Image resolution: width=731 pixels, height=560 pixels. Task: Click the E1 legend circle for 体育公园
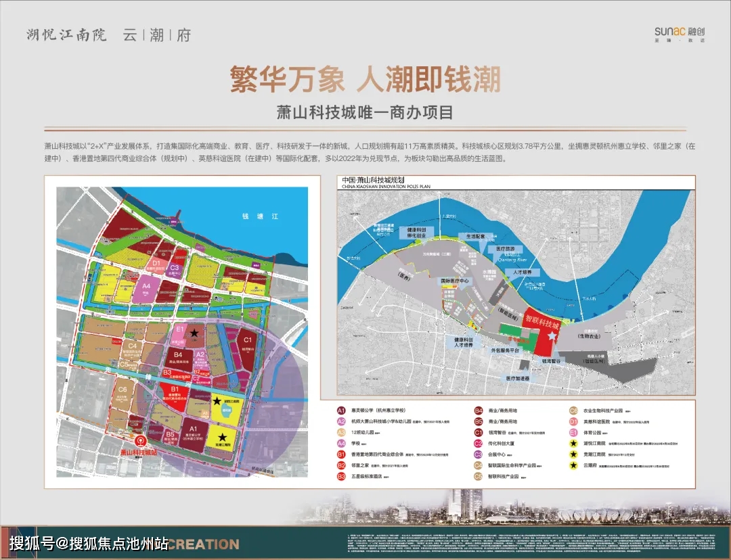coord(573,432)
